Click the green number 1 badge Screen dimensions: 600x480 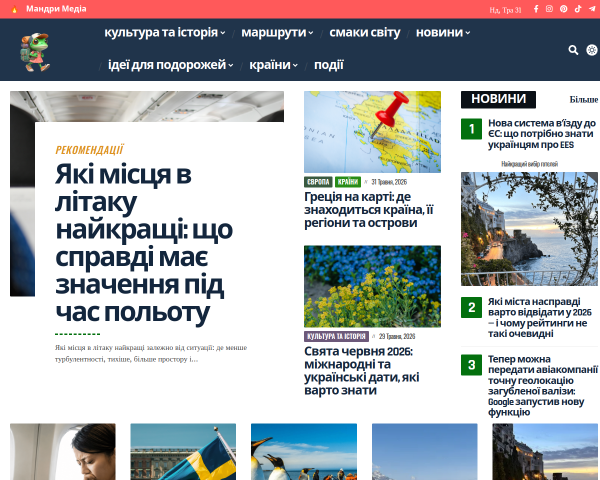coord(471,129)
